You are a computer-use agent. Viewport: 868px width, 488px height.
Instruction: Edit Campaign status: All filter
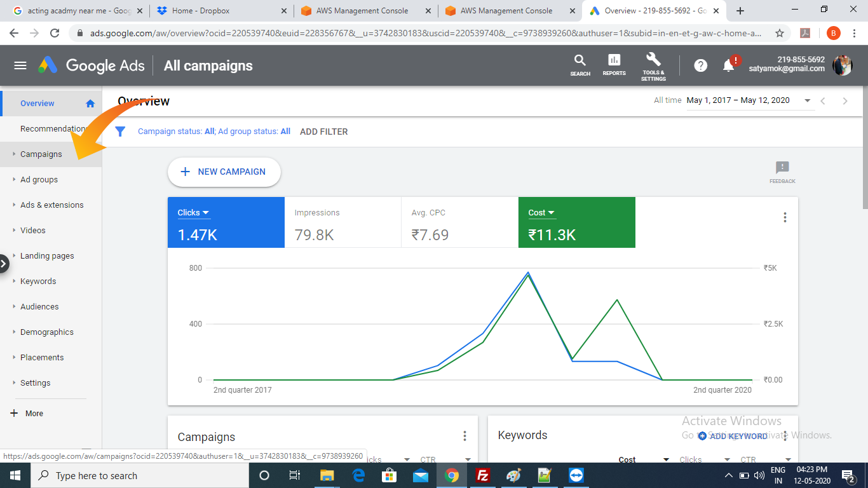(x=176, y=132)
